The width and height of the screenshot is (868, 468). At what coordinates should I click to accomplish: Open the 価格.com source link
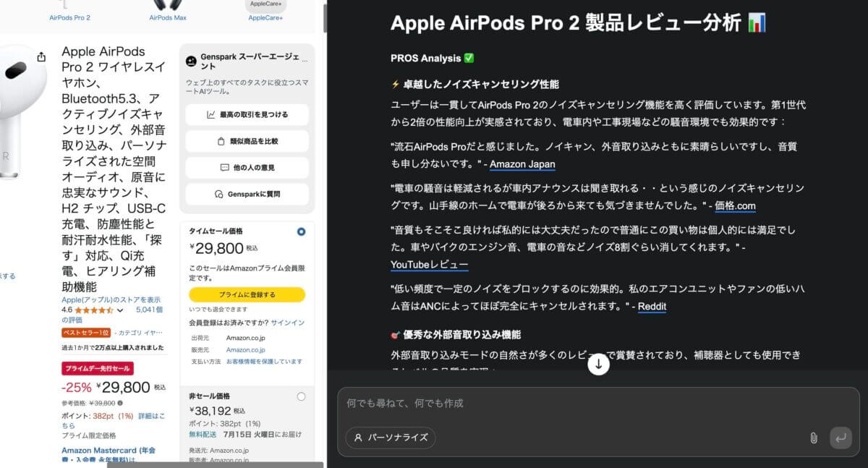[x=735, y=206]
